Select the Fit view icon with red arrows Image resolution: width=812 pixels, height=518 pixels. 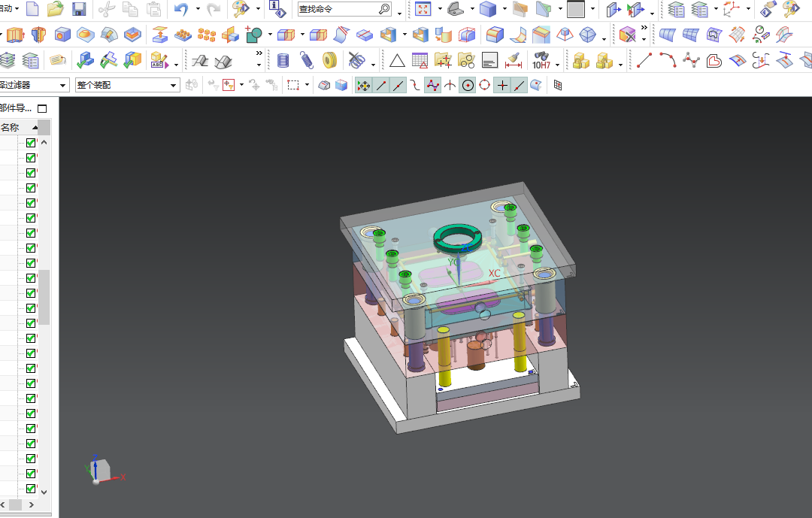(x=423, y=9)
